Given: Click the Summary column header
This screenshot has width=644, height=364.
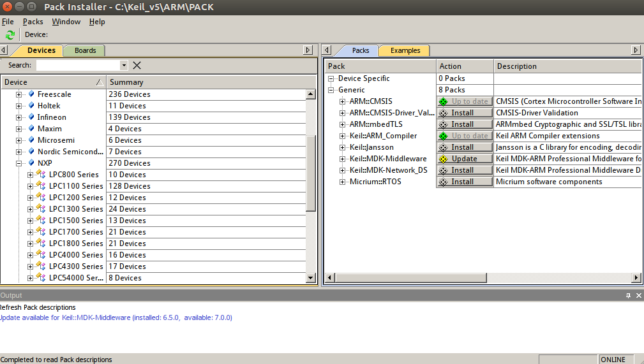Looking at the screenshot, I should [x=211, y=82].
